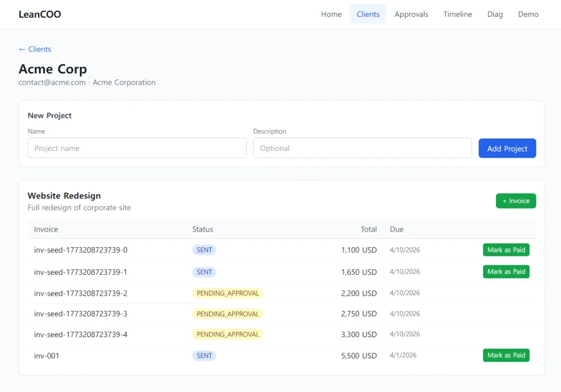This screenshot has width=561, height=392.
Task: Click the Status column header
Action: pos(203,229)
